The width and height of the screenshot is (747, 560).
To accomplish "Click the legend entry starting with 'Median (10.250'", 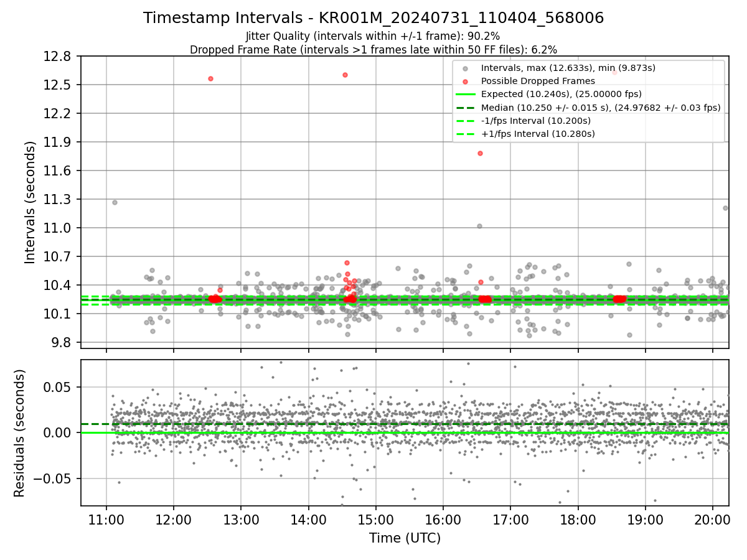I will pos(601,108).
